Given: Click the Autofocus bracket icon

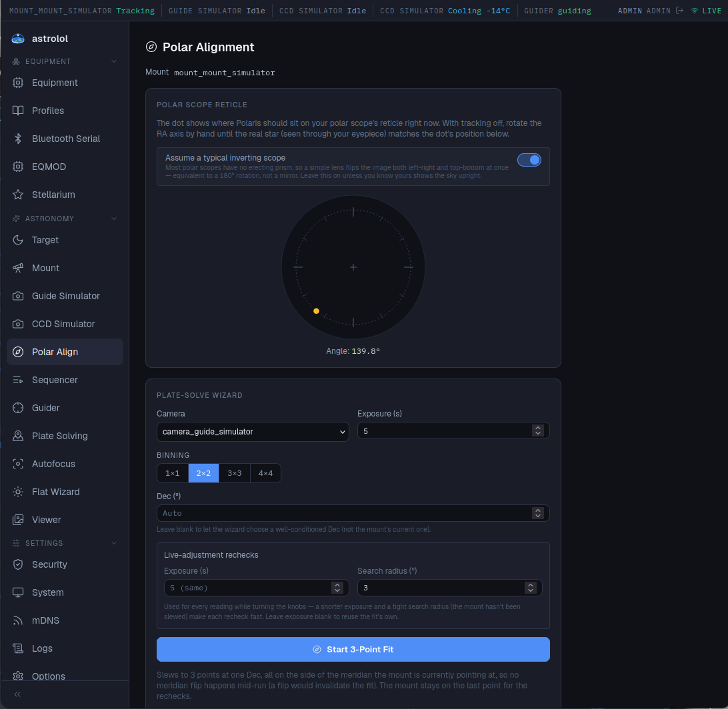Looking at the screenshot, I should tap(18, 464).
